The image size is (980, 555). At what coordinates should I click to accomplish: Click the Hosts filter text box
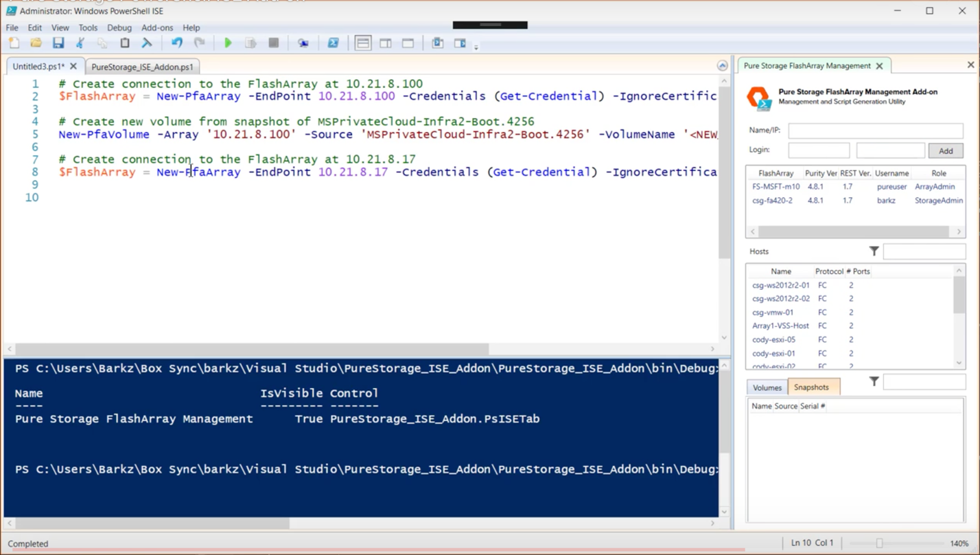(x=924, y=251)
